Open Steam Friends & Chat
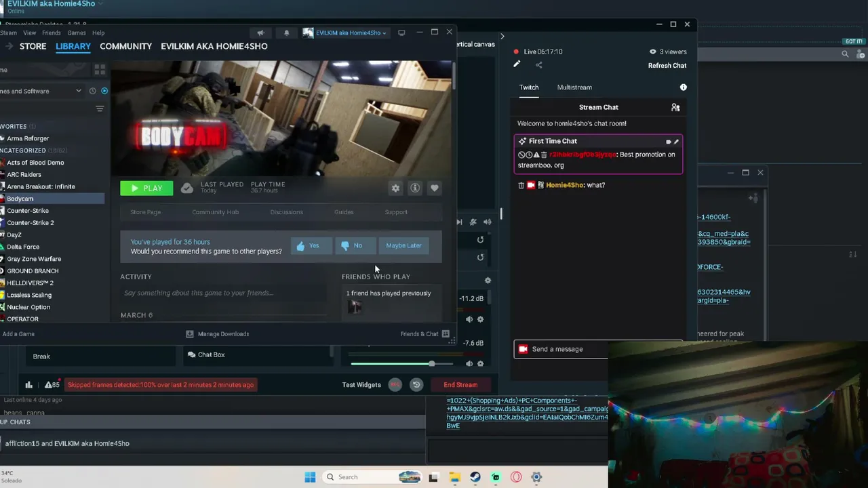 point(425,334)
